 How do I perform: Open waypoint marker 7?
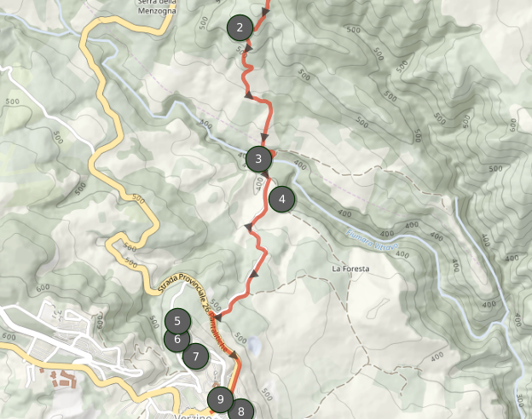pos(196,356)
